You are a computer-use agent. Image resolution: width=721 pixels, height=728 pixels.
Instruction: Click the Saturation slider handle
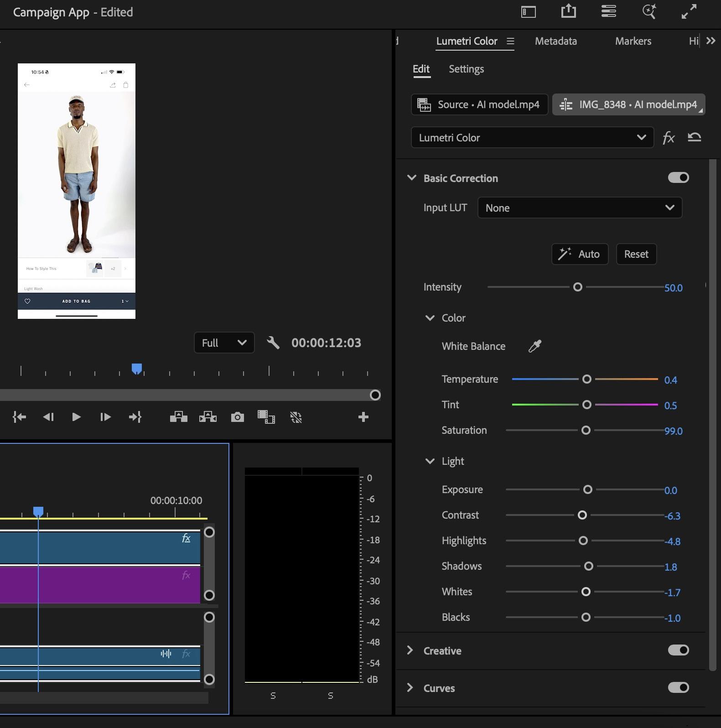click(x=586, y=430)
